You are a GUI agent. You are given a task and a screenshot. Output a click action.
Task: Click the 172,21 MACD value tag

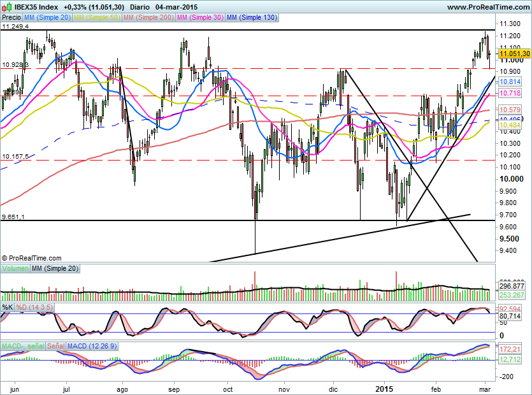510,349
